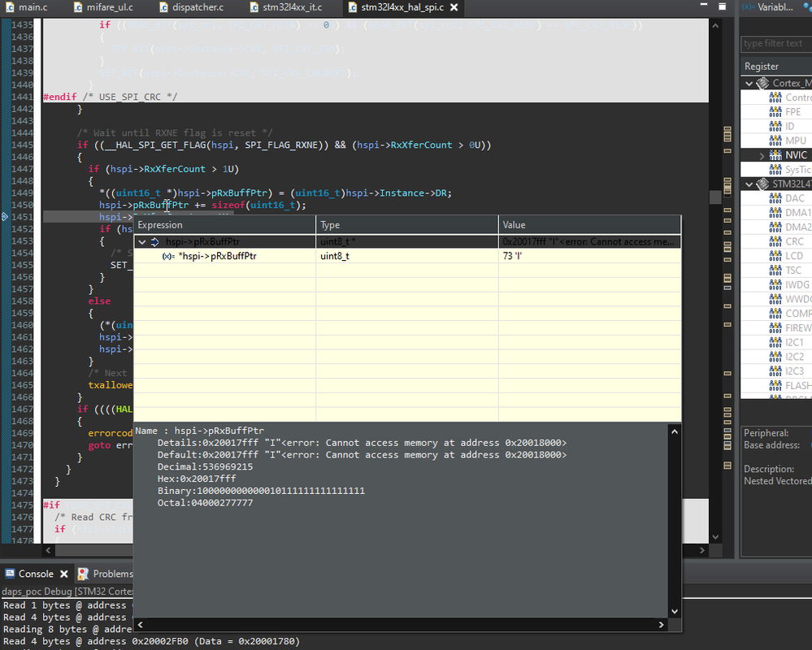Click the LCD peripheral icon

pos(775,256)
